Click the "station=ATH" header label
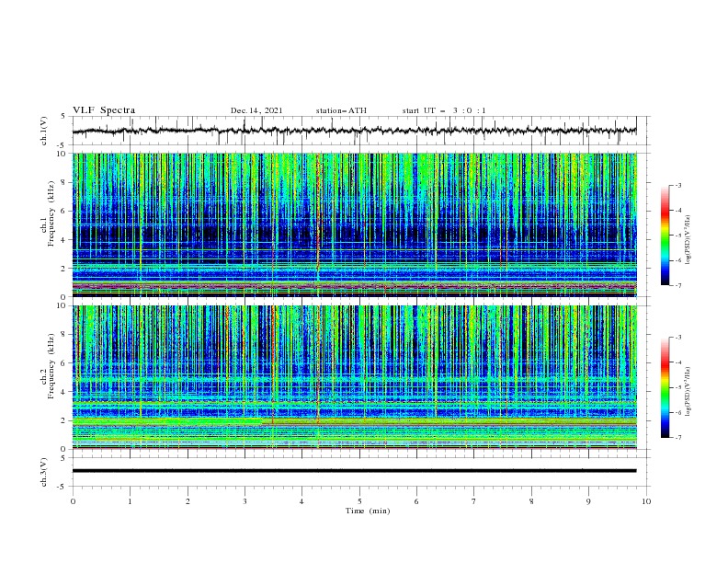Viewport: 728px width, 563px height. (x=341, y=110)
